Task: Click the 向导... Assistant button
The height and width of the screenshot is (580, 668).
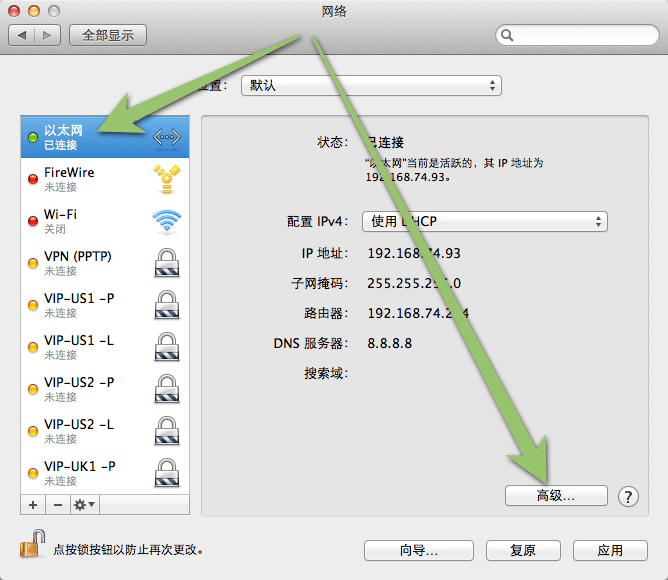Action: coord(419,550)
